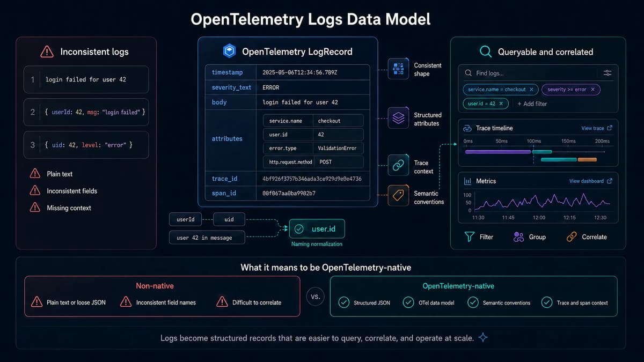Remove the severity >= error filter
This screenshot has height=362, width=644.
click(592, 90)
